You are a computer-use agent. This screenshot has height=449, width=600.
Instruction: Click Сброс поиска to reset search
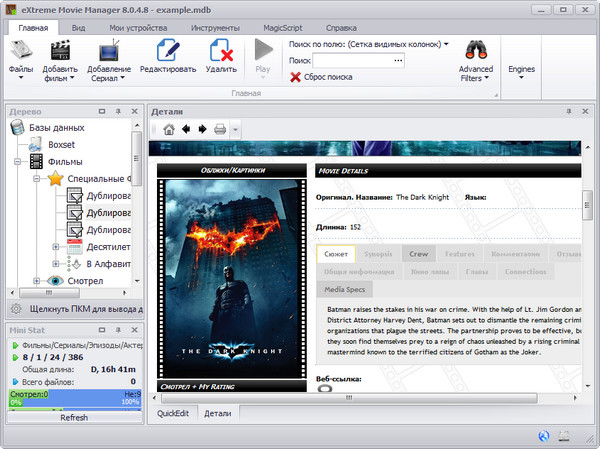(x=320, y=77)
